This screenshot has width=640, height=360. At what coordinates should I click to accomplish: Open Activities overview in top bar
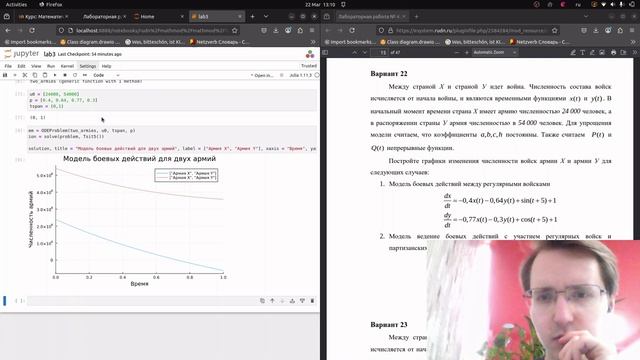(16, 4)
